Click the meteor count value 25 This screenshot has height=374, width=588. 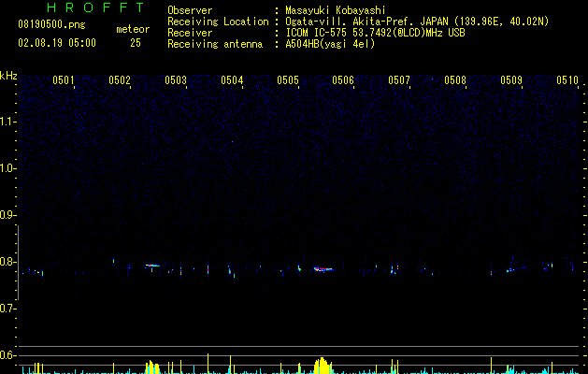pyautogui.click(x=136, y=43)
